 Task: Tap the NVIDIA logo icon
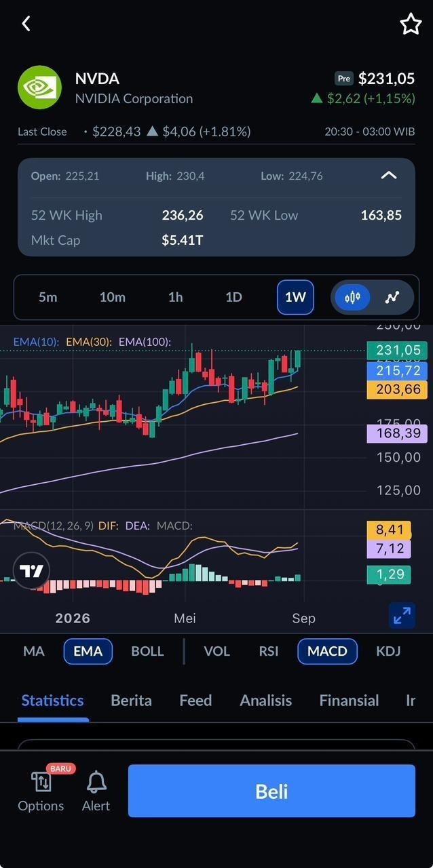click(39, 87)
